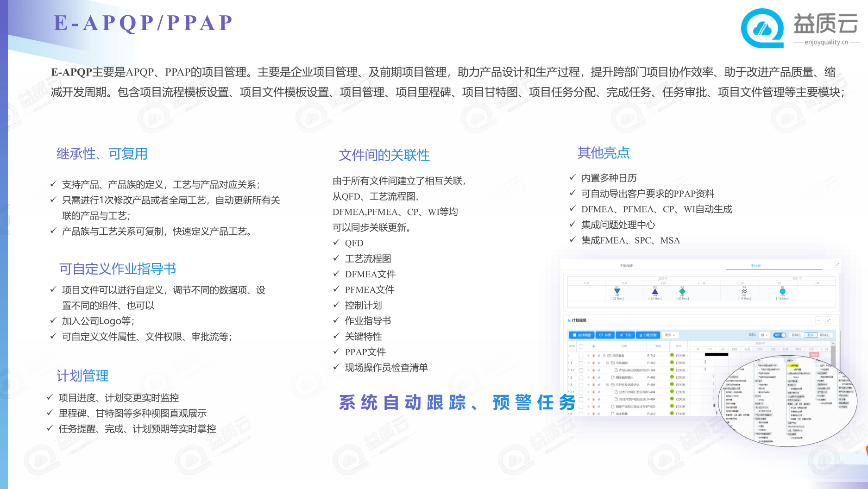Click the purple P2 triangle milestone
Viewport: 868px width, 489px height.
tap(655, 291)
